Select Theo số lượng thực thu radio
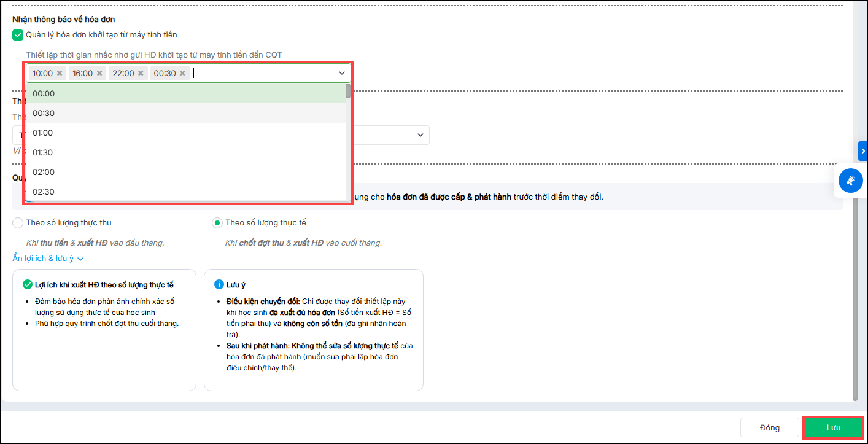This screenshot has width=868, height=444. (18, 223)
